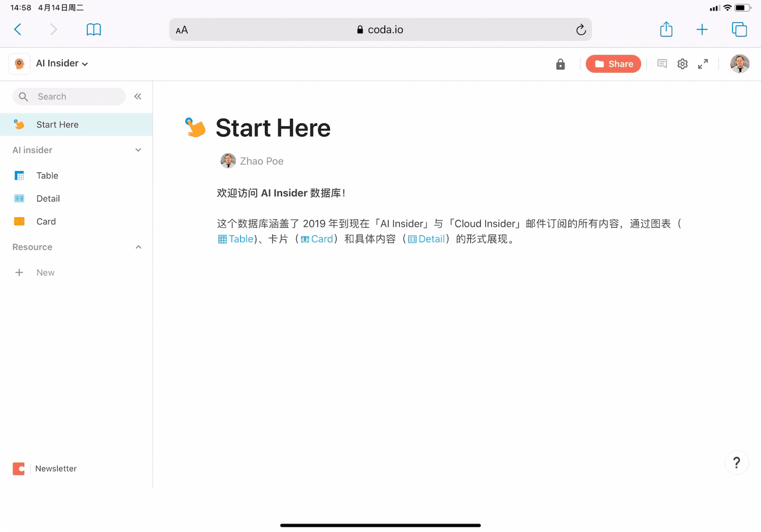This screenshot has height=532, width=761.
Task: Follow the Card link in body text
Action: click(317, 239)
